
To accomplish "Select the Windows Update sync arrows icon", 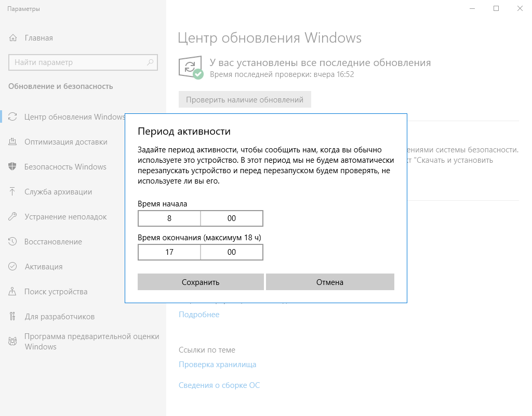I will pyautogui.click(x=13, y=117).
